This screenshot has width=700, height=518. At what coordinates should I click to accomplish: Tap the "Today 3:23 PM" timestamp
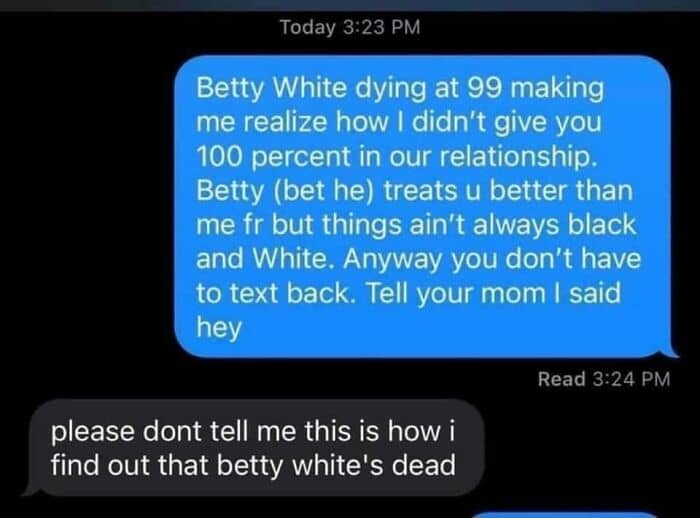pos(350,27)
